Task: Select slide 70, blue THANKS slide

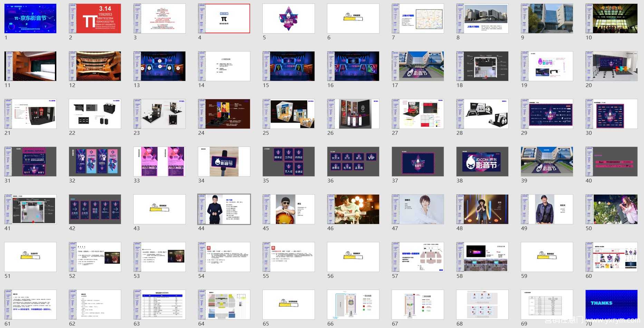Action: pos(612,305)
